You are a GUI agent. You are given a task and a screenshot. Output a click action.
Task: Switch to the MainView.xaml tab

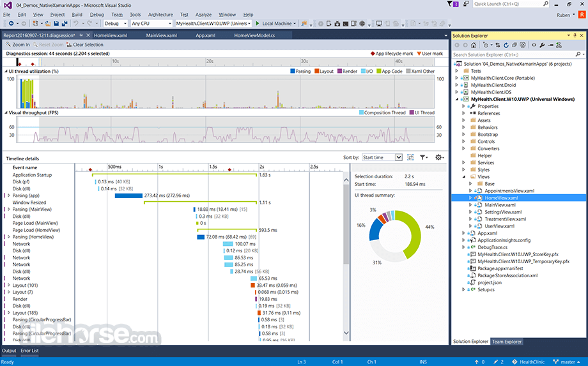161,35
